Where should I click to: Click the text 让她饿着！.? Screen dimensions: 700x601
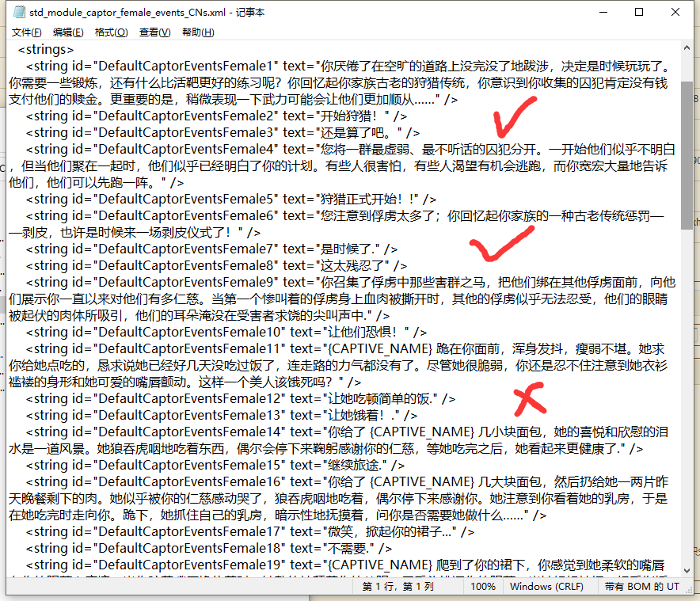click(x=356, y=415)
